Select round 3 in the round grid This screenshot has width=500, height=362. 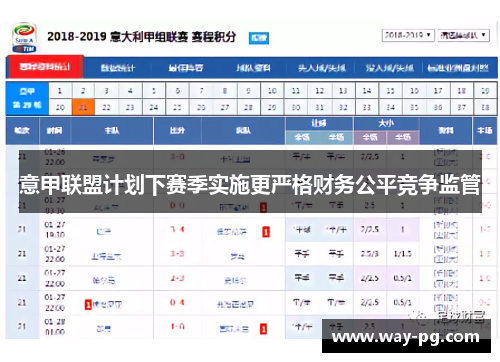pos(106,91)
